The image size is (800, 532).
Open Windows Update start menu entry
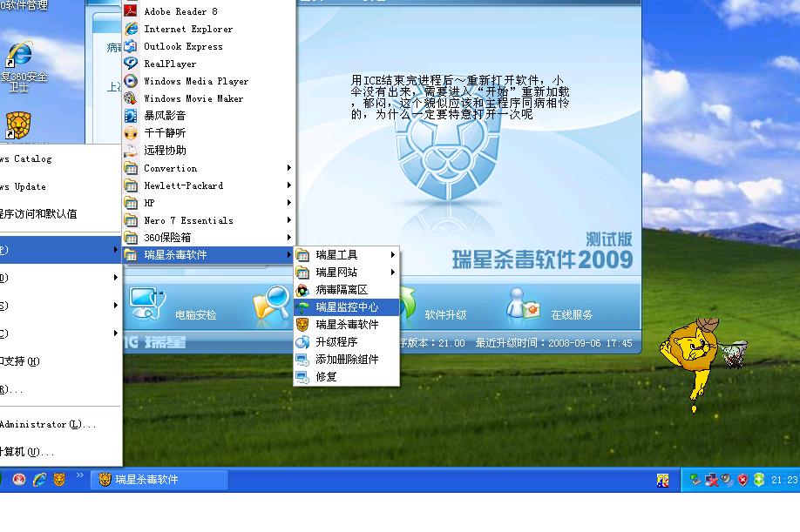(60, 186)
